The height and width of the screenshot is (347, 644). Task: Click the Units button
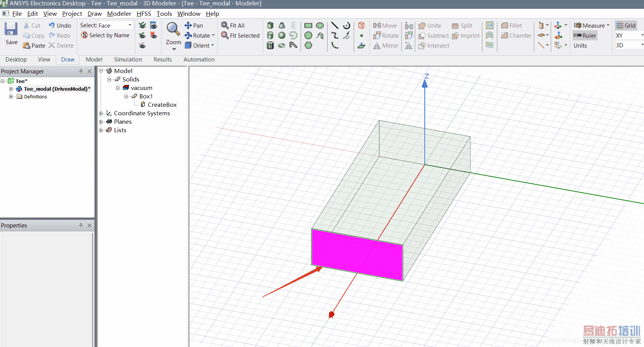[580, 45]
